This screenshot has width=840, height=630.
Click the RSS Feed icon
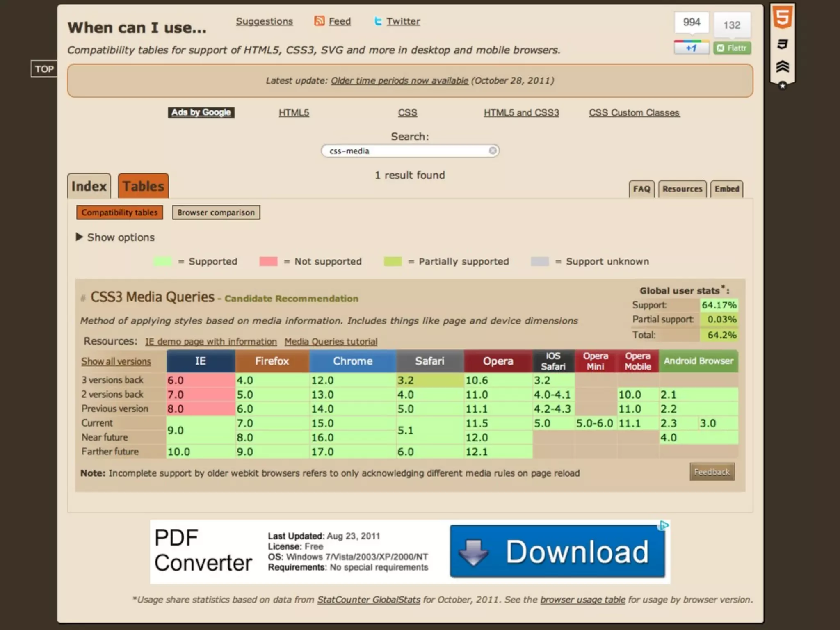pyautogui.click(x=319, y=21)
